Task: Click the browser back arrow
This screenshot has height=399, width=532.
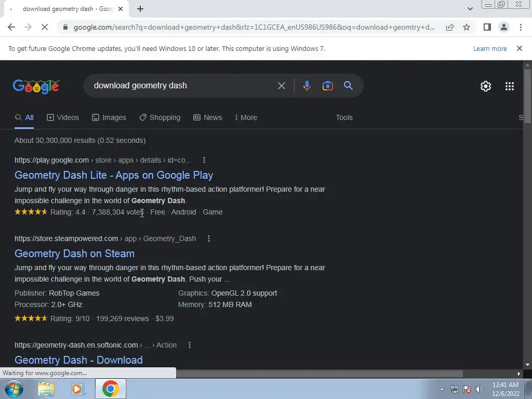Action: click(11, 27)
